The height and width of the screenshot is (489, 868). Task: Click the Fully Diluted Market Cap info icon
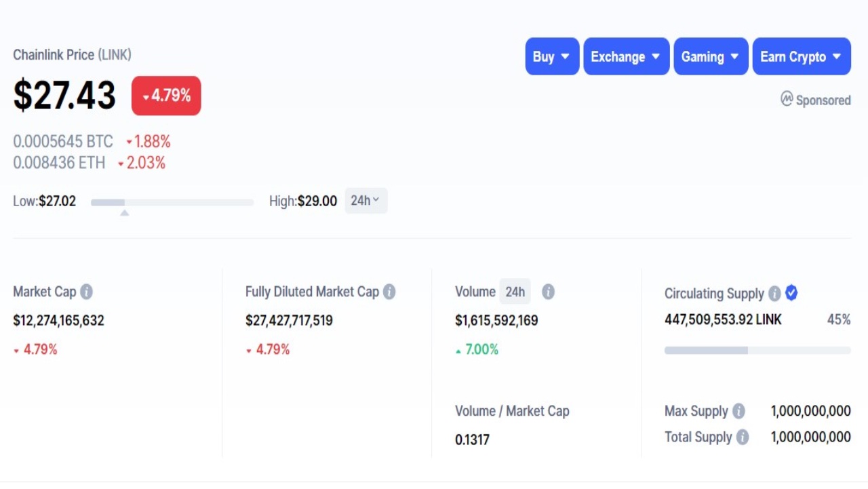pos(389,292)
